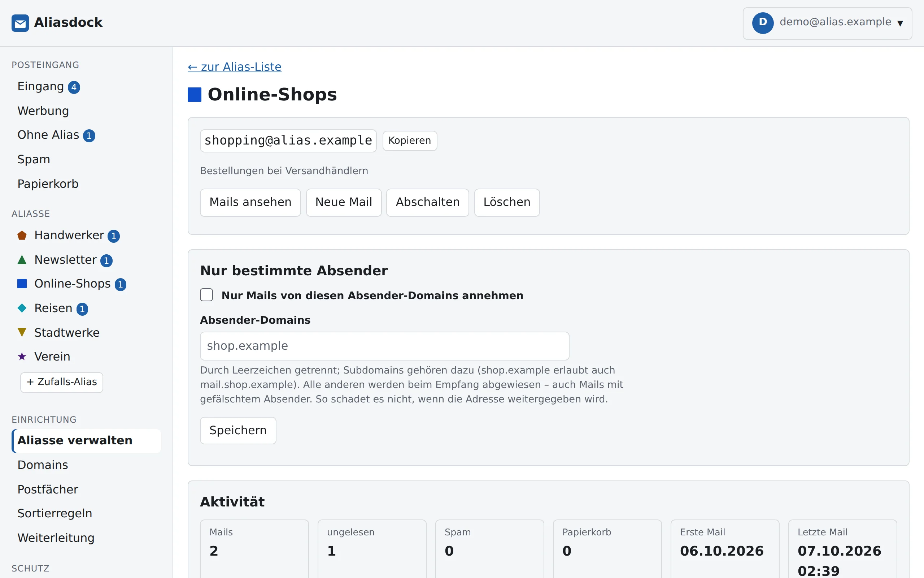Screen dimensions: 924x578
Task: Click the Neue Mail button
Action: click(344, 202)
